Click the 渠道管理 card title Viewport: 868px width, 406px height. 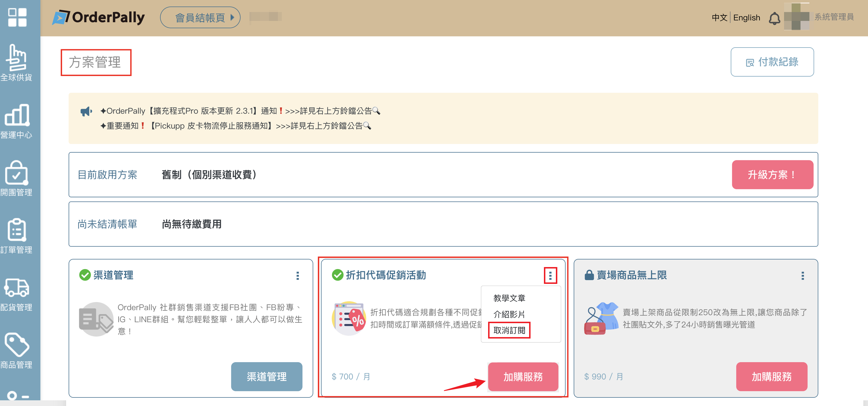pos(113,275)
